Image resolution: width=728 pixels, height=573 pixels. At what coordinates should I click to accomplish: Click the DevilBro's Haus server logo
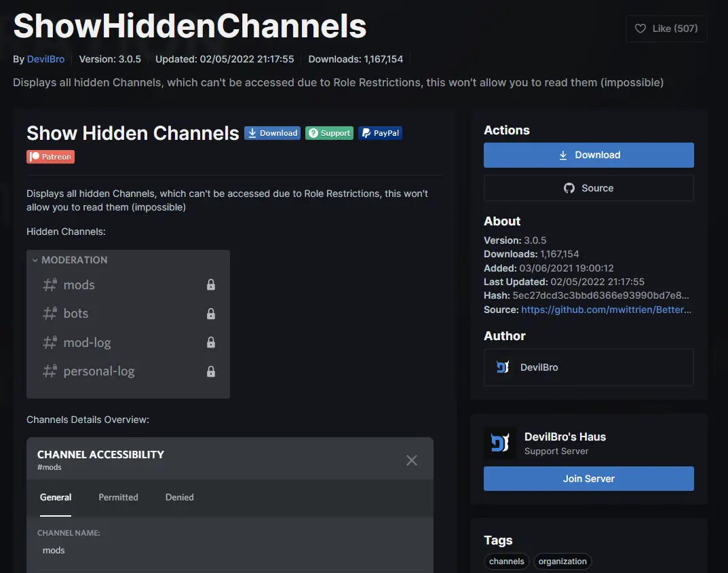coord(500,443)
